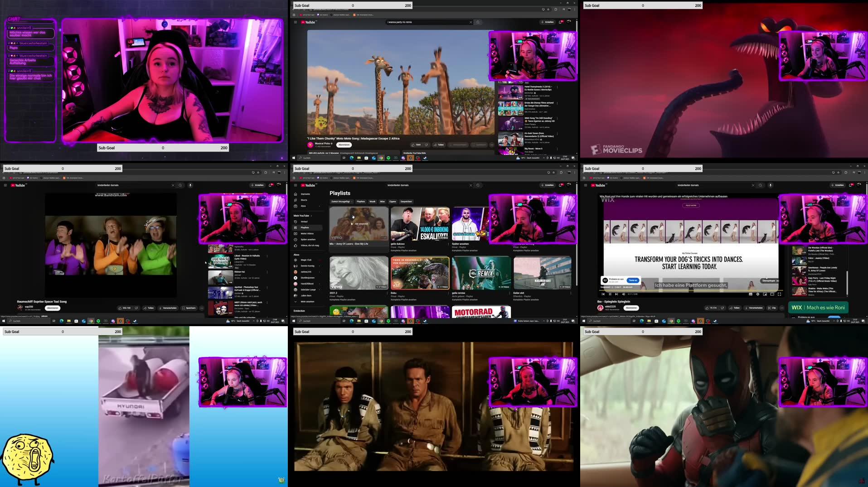
Task: Open settings gear in Ibo video player
Action: (x=757, y=294)
